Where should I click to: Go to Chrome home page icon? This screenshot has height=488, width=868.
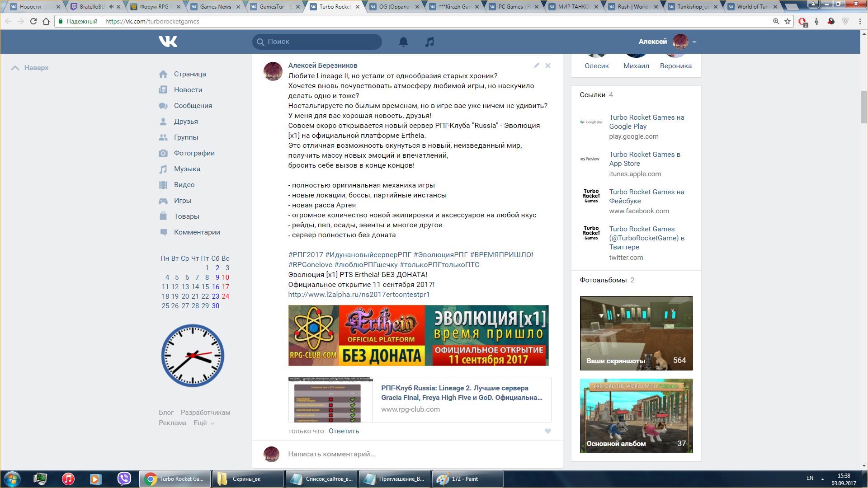coord(46,21)
